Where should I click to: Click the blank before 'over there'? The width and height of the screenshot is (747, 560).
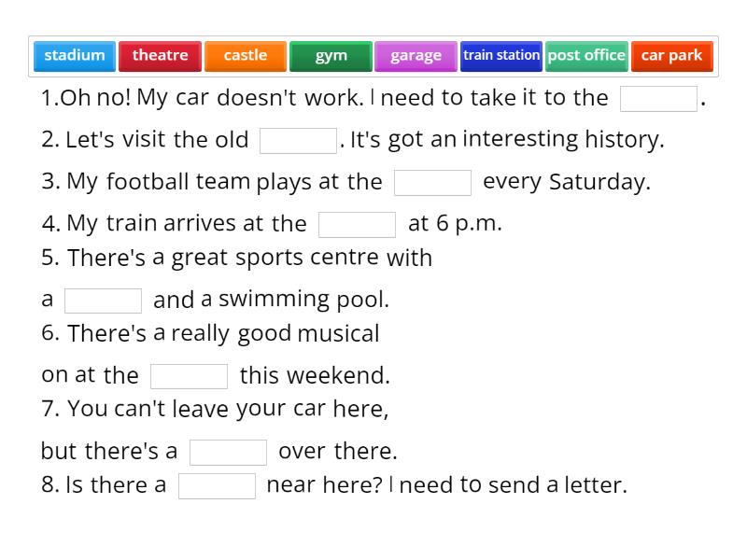(x=228, y=452)
